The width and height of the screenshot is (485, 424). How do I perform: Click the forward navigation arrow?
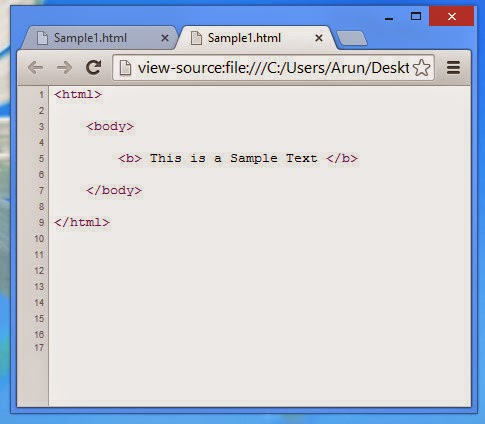coord(64,68)
